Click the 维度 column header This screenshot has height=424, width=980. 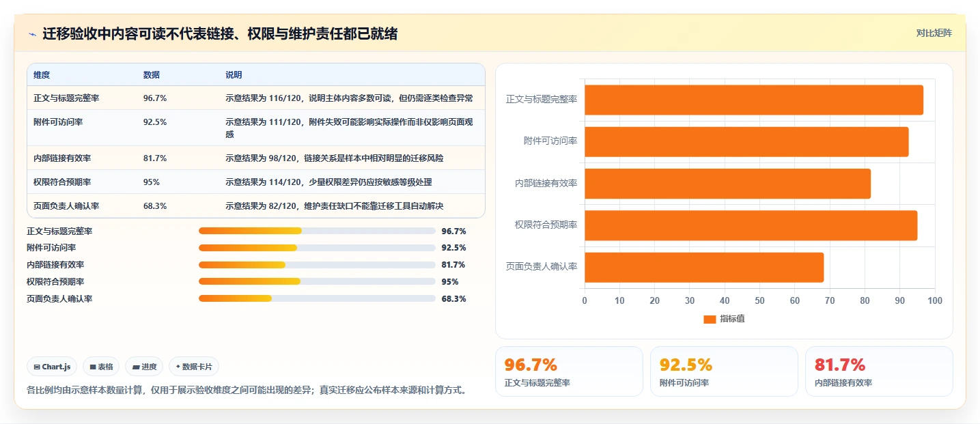pyautogui.click(x=42, y=75)
